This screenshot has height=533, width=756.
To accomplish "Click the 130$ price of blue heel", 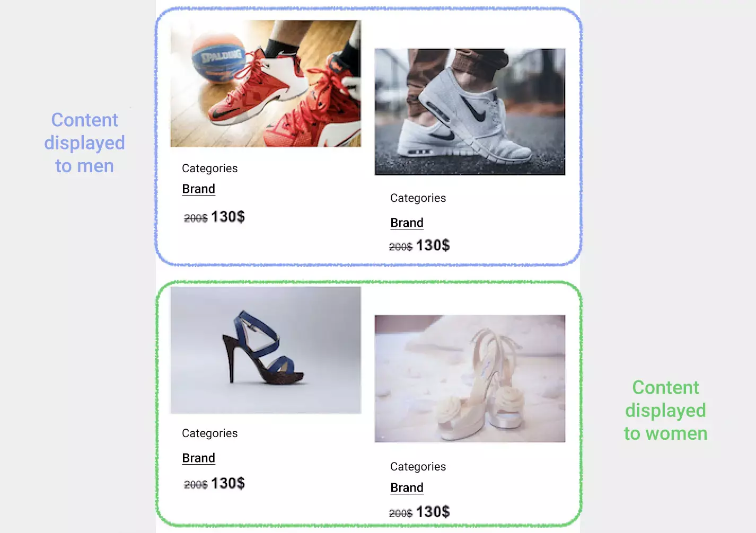I will [x=228, y=483].
